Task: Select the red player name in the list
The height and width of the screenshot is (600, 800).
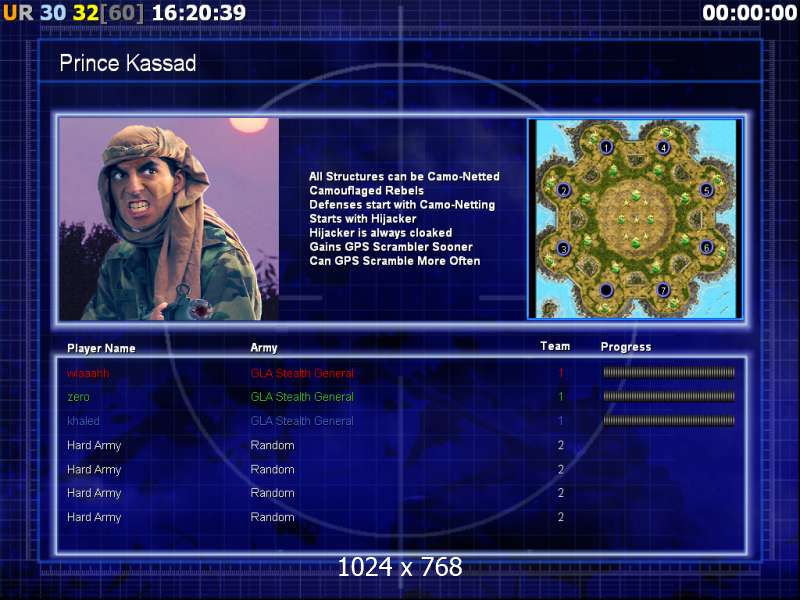Action: pyautogui.click(x=88, y=373)
